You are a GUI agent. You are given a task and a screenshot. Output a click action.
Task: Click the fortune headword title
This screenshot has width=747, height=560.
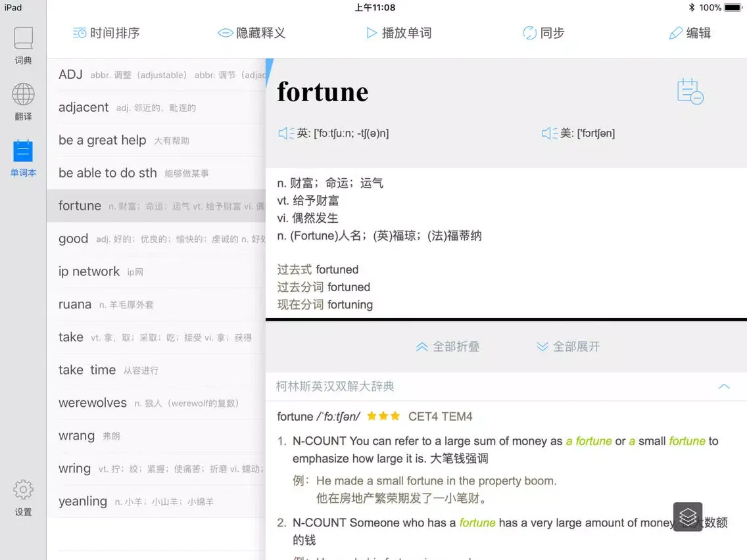coord(322,92)
